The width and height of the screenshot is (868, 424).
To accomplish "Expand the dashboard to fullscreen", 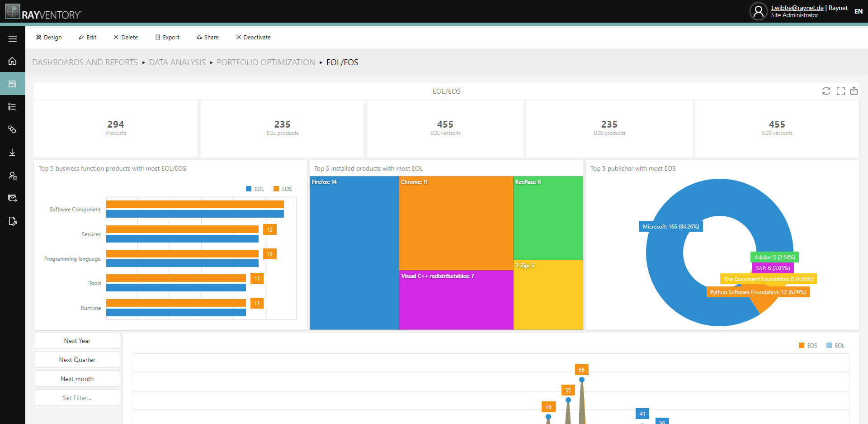I will 841,91.
